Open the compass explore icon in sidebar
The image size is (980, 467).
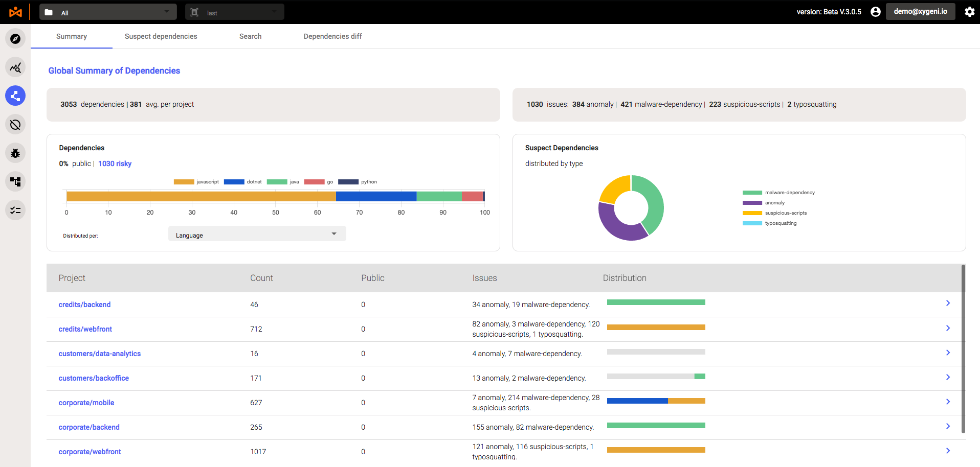coord(15,39)
